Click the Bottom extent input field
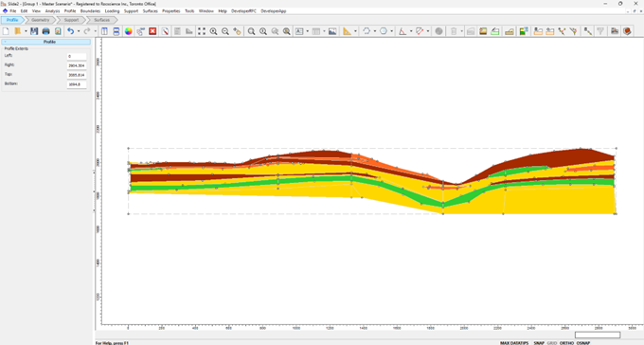 77,84
